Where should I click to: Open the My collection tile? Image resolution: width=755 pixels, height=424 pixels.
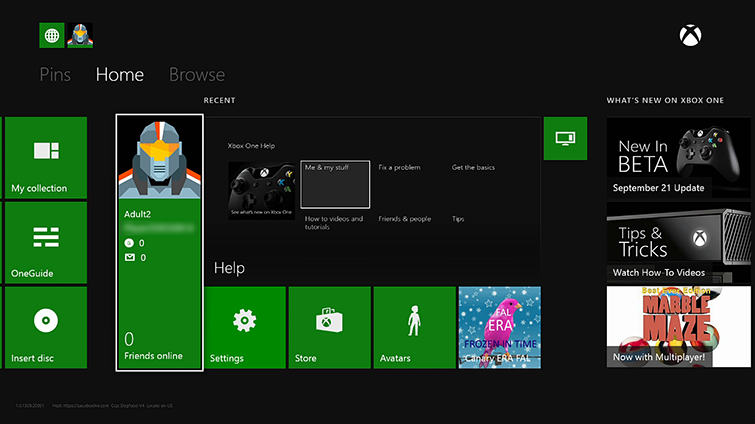[46, 157]
